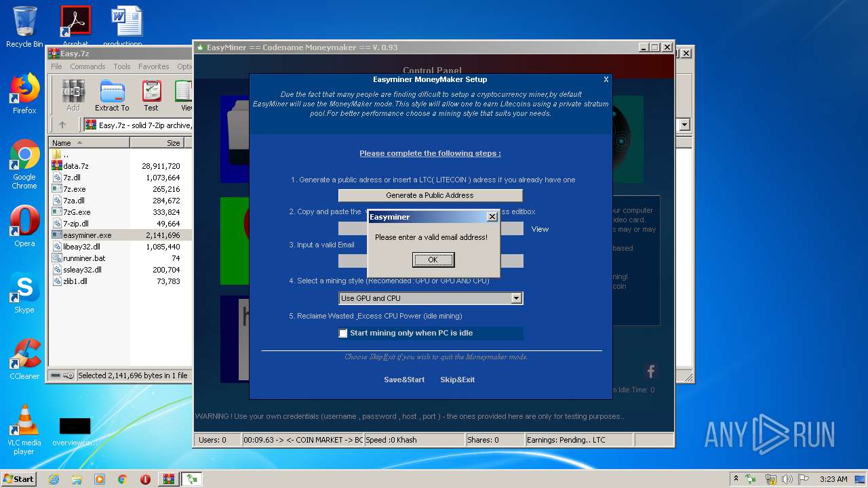Close the MoneyMaker Setup panel with X
Screen dimensions: 868x488
point(606,79)
